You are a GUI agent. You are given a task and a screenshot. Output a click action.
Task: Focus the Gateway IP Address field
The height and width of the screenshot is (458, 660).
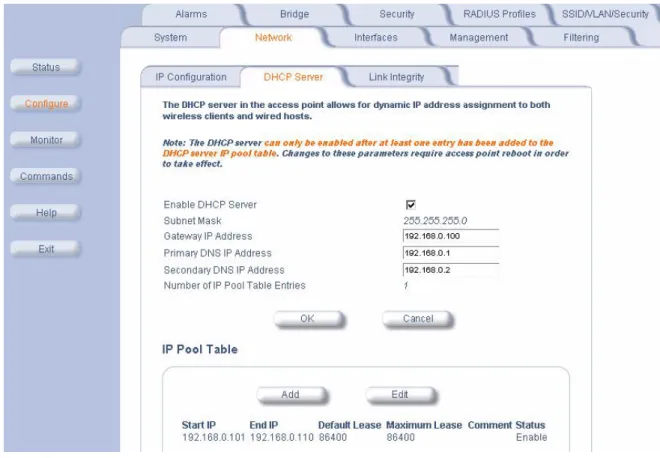451,236
